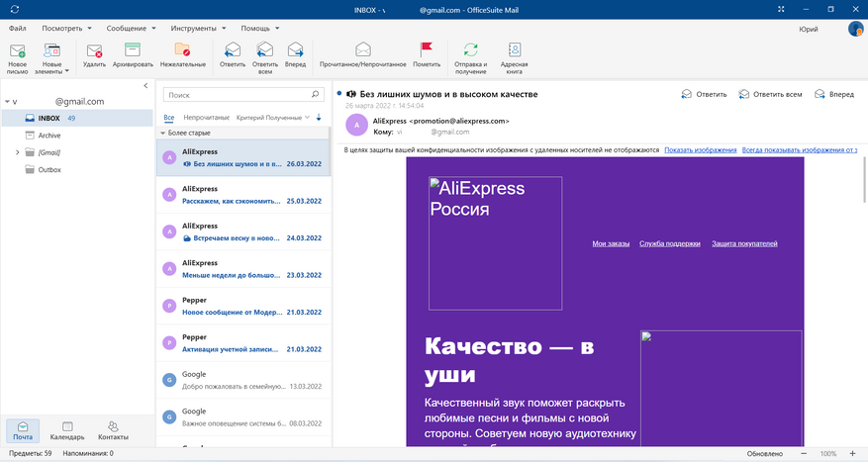Open the Файл menu
The width and height of the screenshot is (868, 462).
coord(17,29)
